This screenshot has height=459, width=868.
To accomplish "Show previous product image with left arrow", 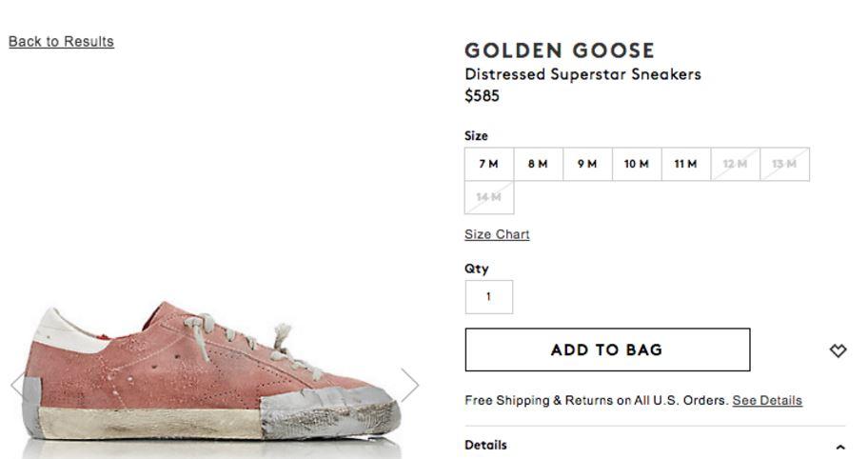I will point(17,385).
